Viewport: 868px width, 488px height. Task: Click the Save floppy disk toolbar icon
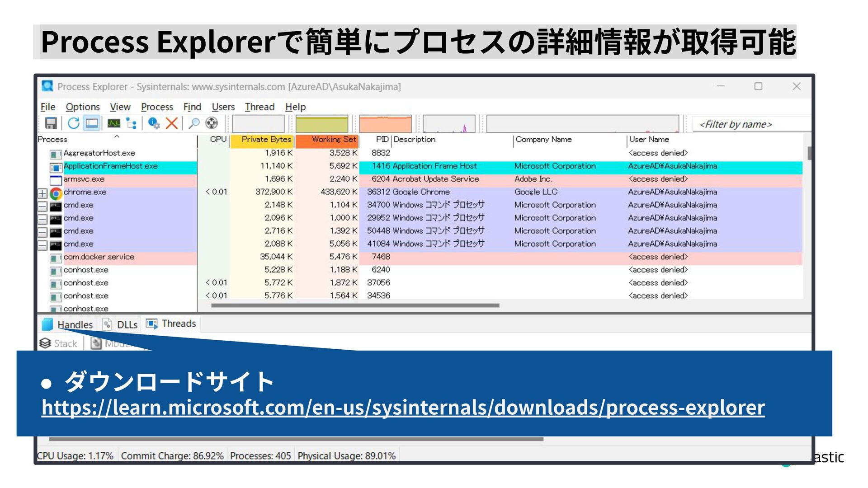(51, 123)
